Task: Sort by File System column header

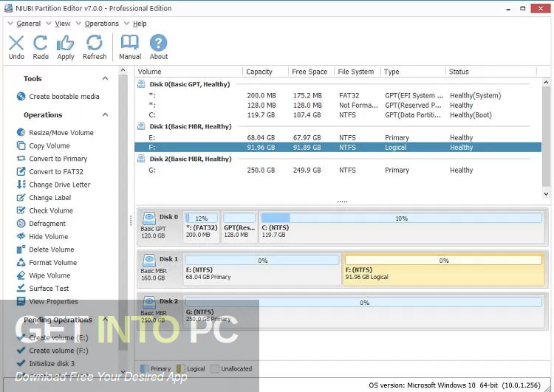Action: 356,72
